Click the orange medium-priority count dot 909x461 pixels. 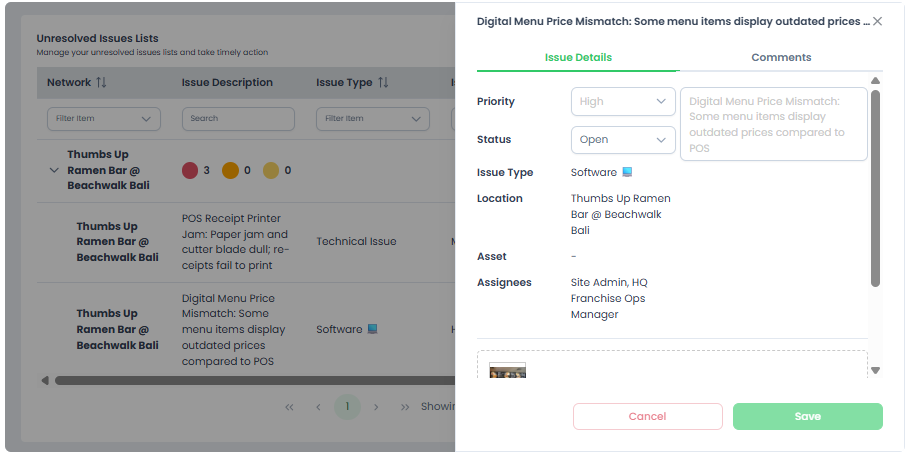pos(230,171)
